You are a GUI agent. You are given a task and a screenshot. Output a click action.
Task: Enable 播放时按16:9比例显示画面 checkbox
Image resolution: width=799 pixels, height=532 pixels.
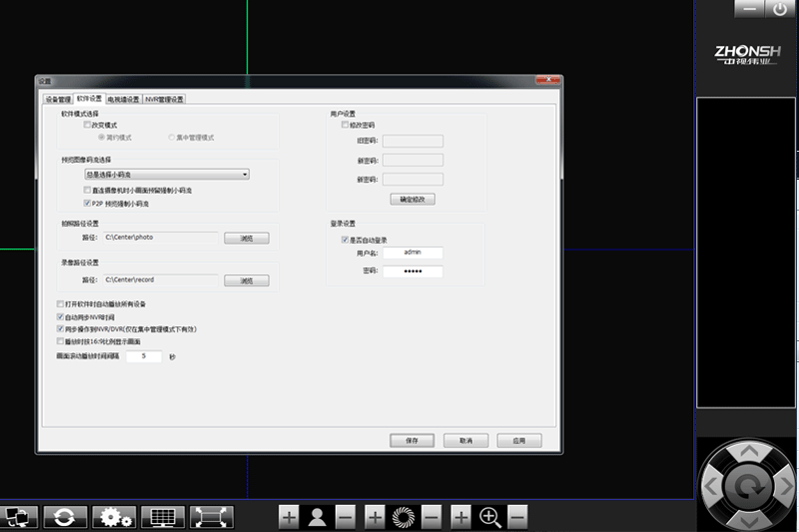(60, 341)
